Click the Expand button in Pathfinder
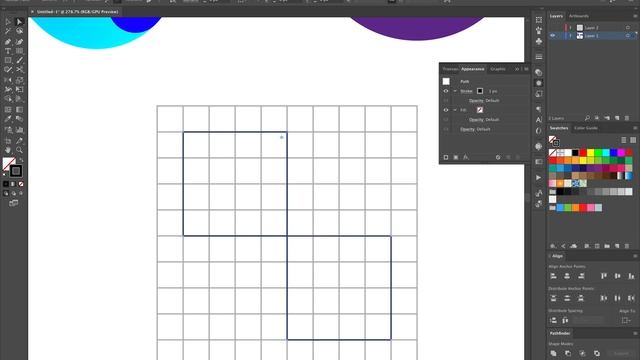The image size is (640, 360). 621,353
